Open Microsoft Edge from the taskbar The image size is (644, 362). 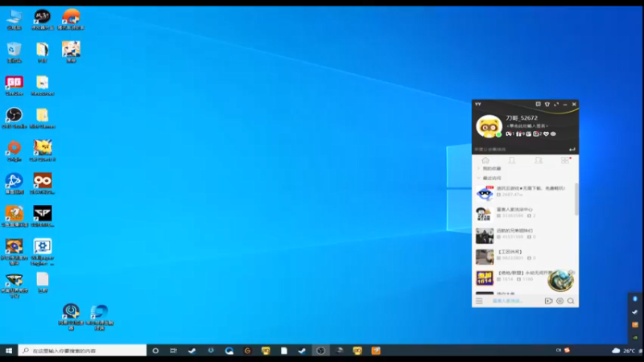229,351
